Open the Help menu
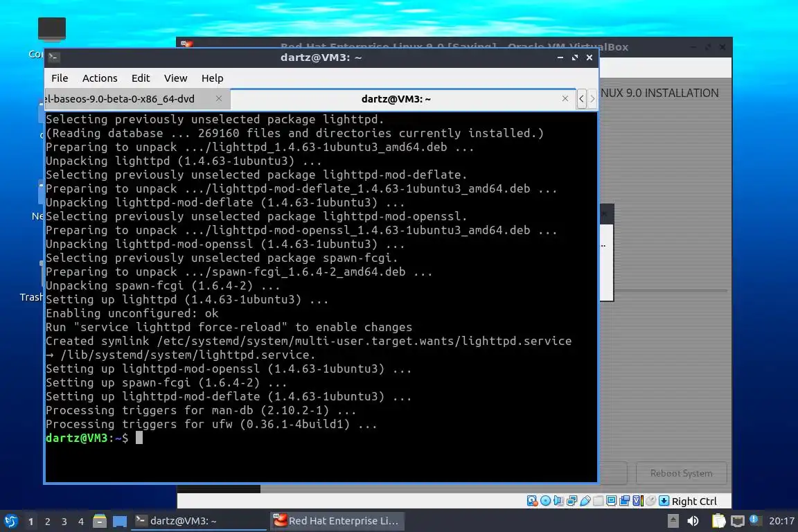Image resolution: width=798 pixels, height=532 pixels. (212, 78)
